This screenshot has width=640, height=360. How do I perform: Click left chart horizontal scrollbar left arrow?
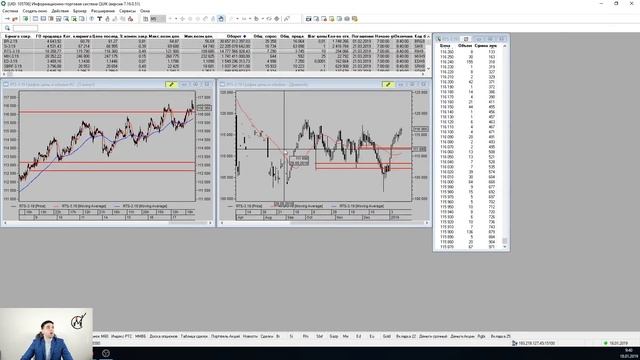pyautogui.click(x=5, y=223)
